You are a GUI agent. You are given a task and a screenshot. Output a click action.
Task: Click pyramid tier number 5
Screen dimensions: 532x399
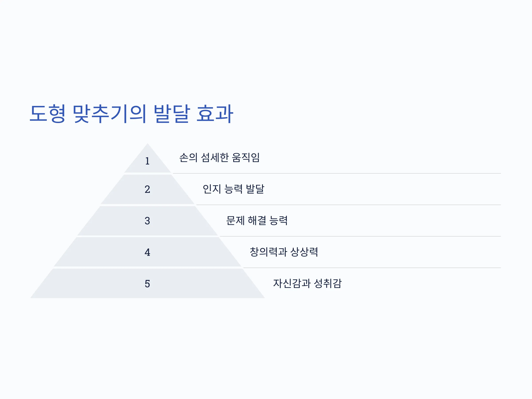[147, 284]
